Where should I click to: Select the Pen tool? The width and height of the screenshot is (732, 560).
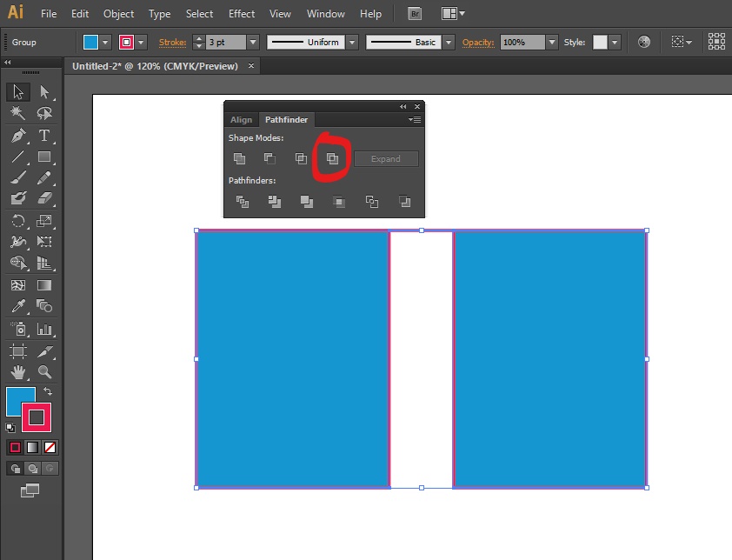[18, 136]
